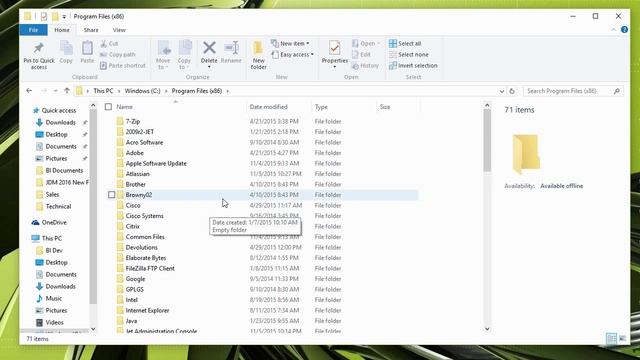This screenshot has width=640, height=360.
Task: Open the File menu
Action: [x=33, y=30]
